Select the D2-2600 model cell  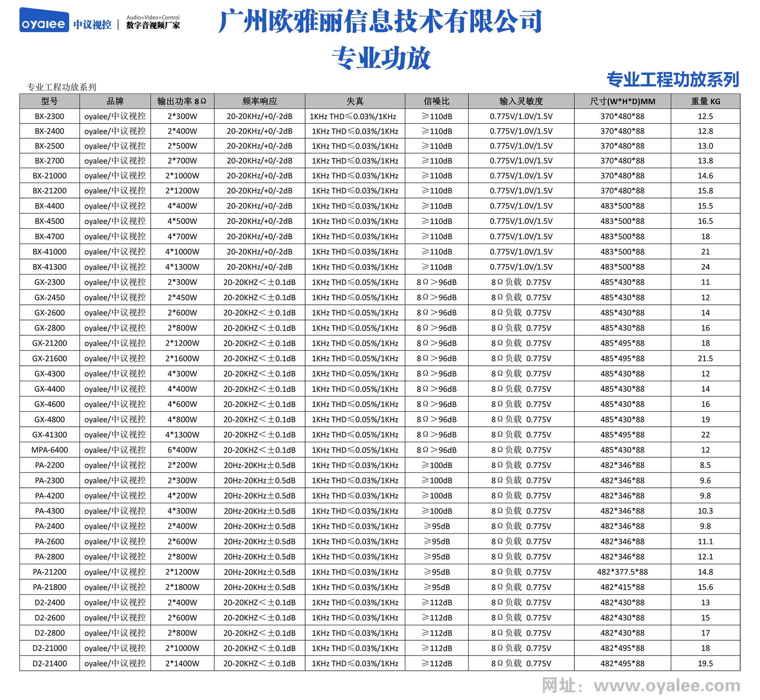pyautogui.click(x=49, y=617)
